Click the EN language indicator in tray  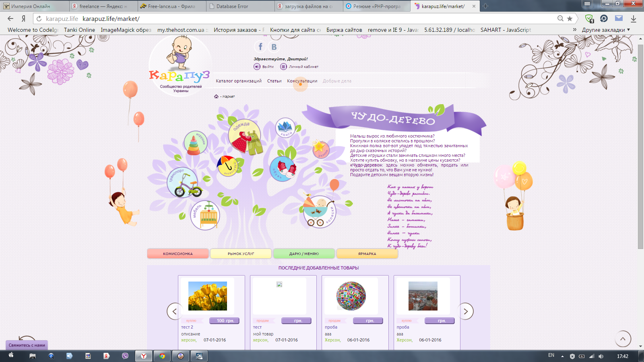pyautogui.click(x=551, y=355)
